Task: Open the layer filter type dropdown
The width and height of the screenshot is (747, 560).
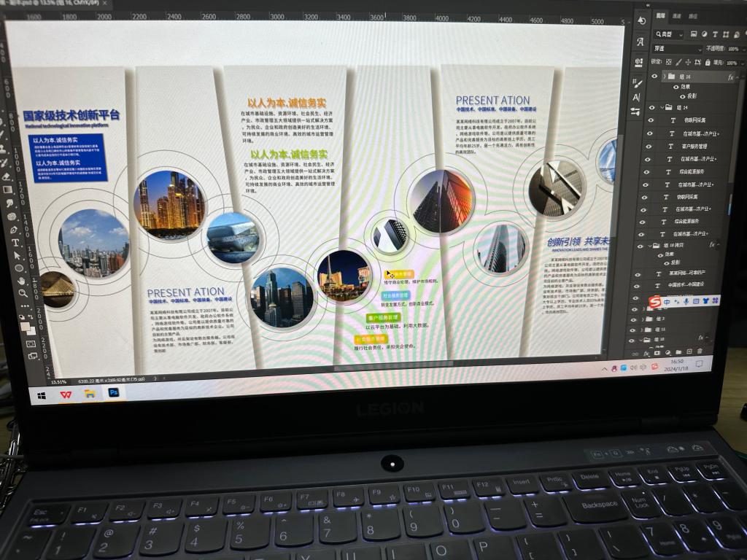Action: (670, 34)
